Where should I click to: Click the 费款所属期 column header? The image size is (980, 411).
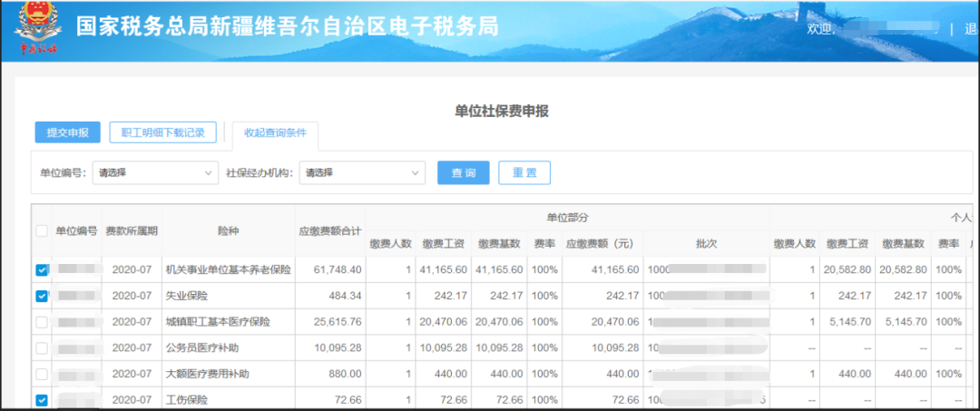[x=132, y=230]
